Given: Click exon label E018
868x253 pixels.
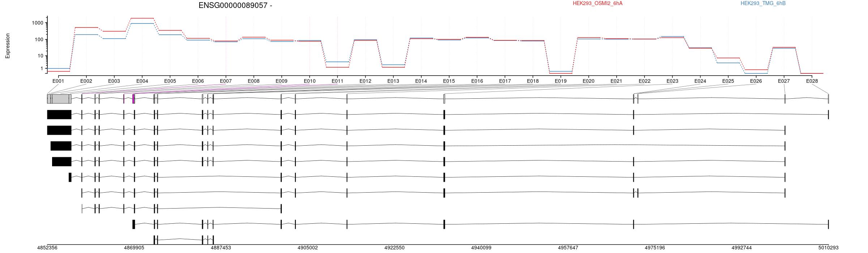Looking at the screenshot, I should click(x=533, y=81).
